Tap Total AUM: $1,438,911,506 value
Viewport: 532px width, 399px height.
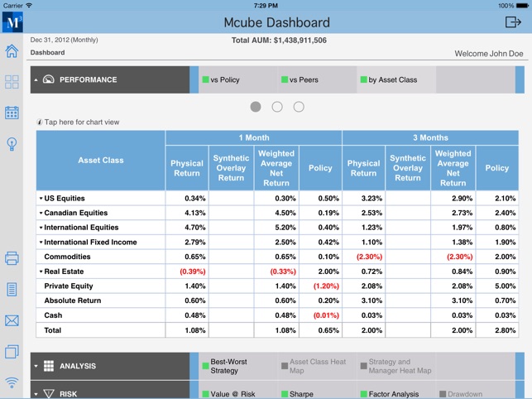(x=279, y=41)
